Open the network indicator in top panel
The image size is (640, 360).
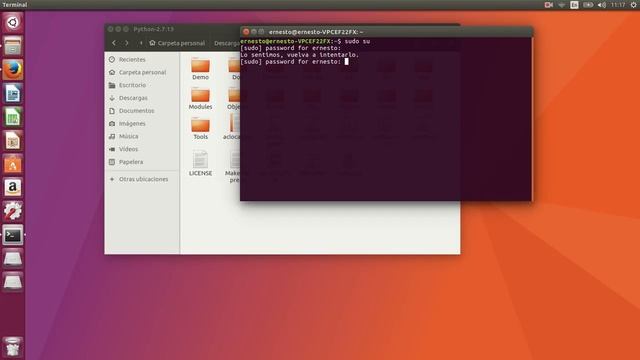point(562,5)
